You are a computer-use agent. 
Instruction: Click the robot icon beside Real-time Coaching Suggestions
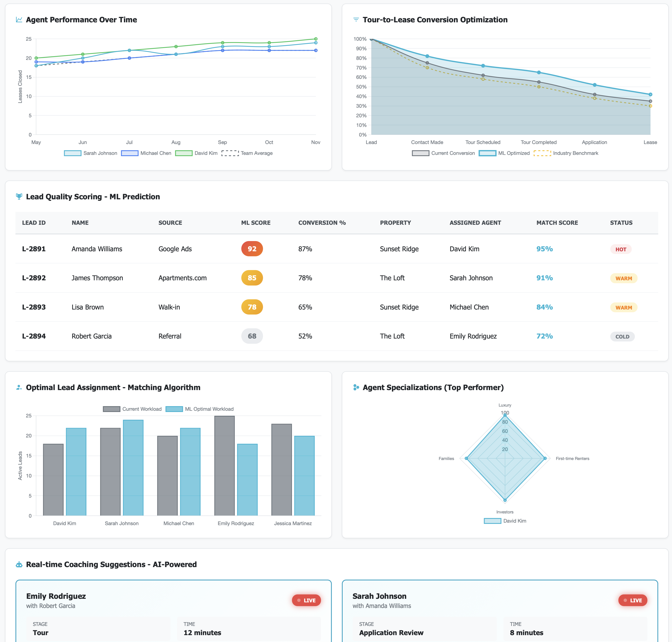coord(19,564)
